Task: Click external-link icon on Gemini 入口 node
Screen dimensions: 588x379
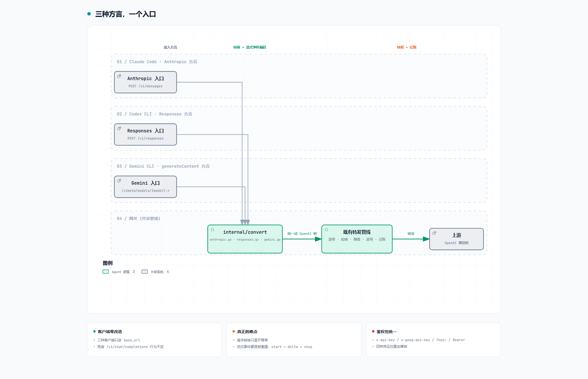Action: [119, 181]
